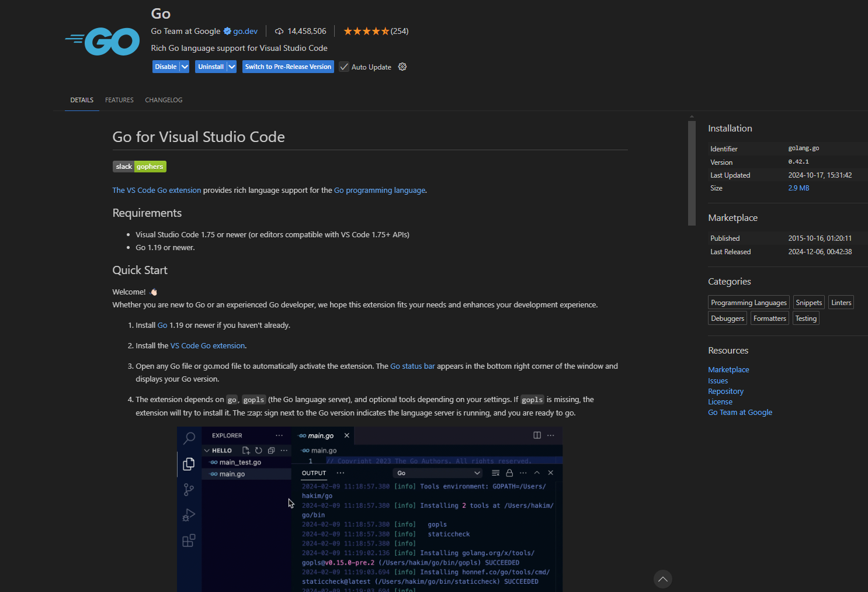This screenshot has height=592, width=868.
Task: Click the Disable button
Action: 166,67
